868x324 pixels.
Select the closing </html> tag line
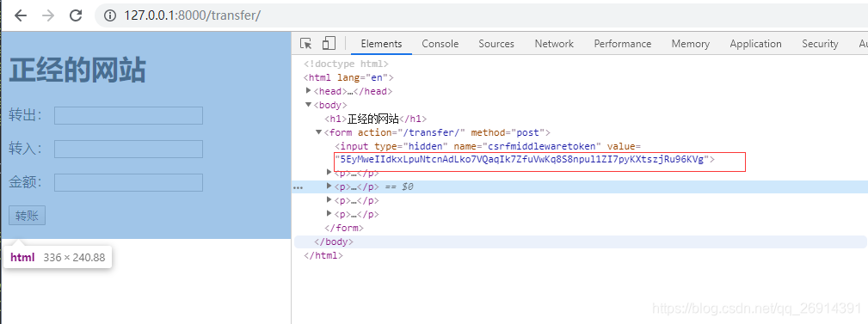pos(323,255)
